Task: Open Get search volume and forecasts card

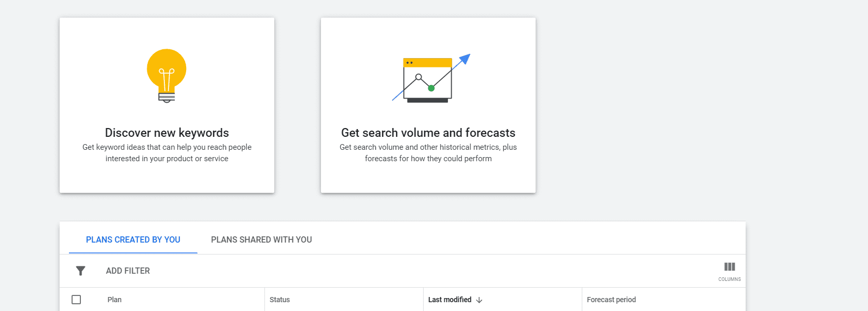Action: tap(428, 105)
